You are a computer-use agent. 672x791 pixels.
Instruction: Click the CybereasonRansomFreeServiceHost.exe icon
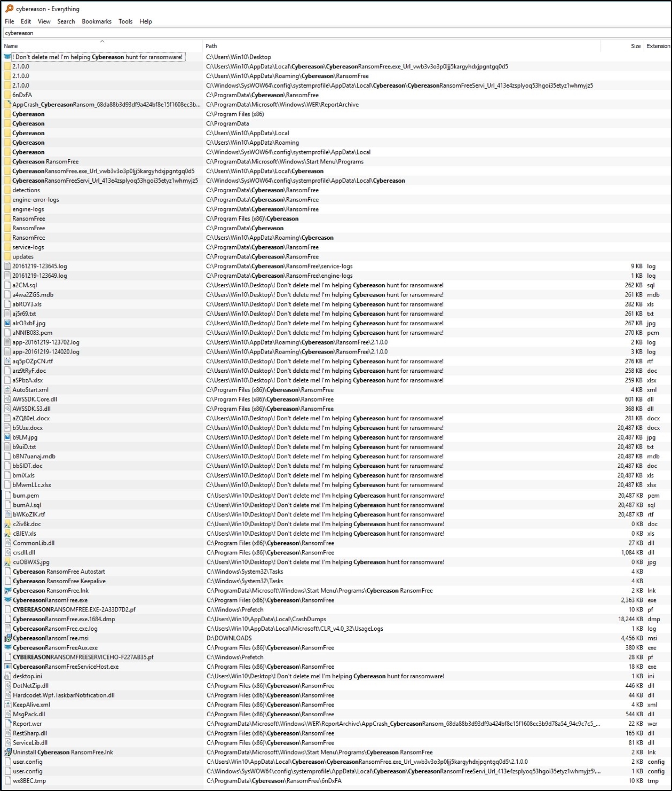7,667
